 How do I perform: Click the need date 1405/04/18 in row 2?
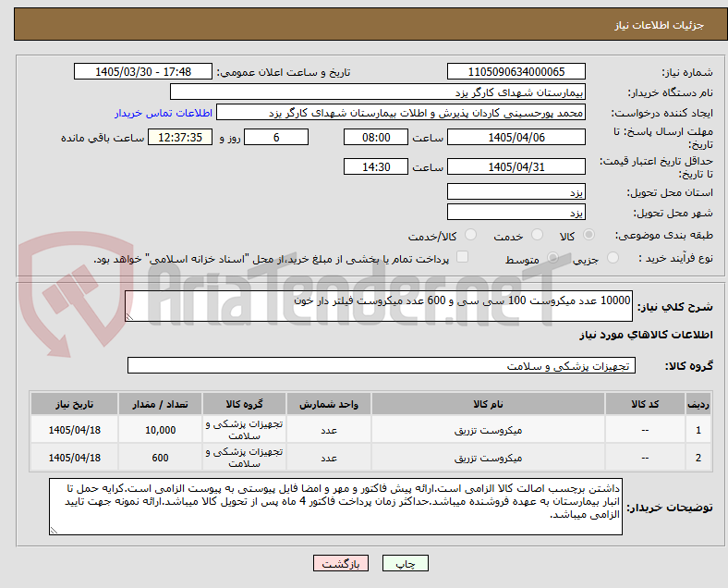pos(74,458)
